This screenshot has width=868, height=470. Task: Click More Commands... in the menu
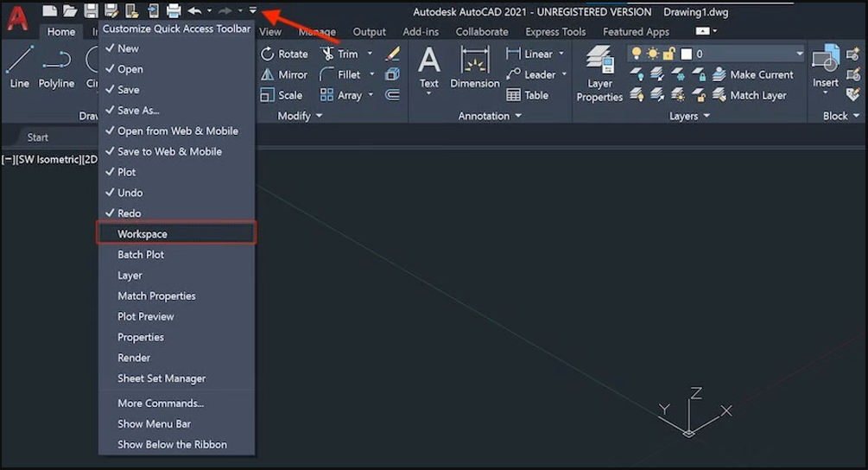coord(176,403)
